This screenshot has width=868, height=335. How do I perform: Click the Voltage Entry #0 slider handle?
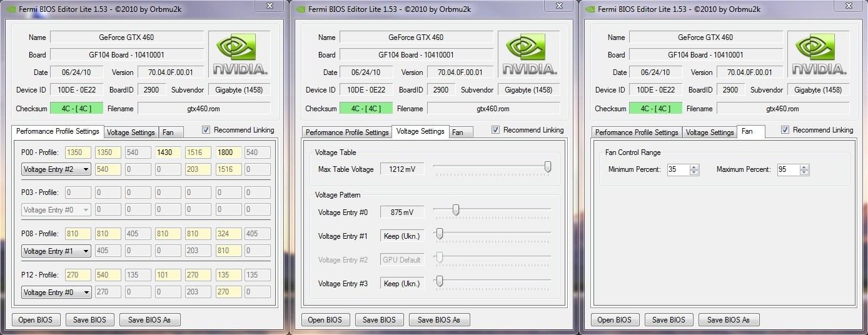(x=456, y=210)
